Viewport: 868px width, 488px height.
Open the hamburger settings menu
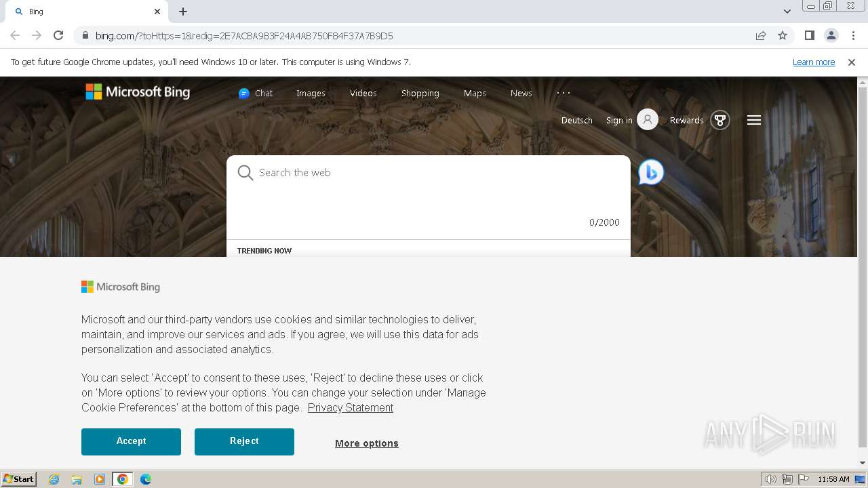pos(754,120)
